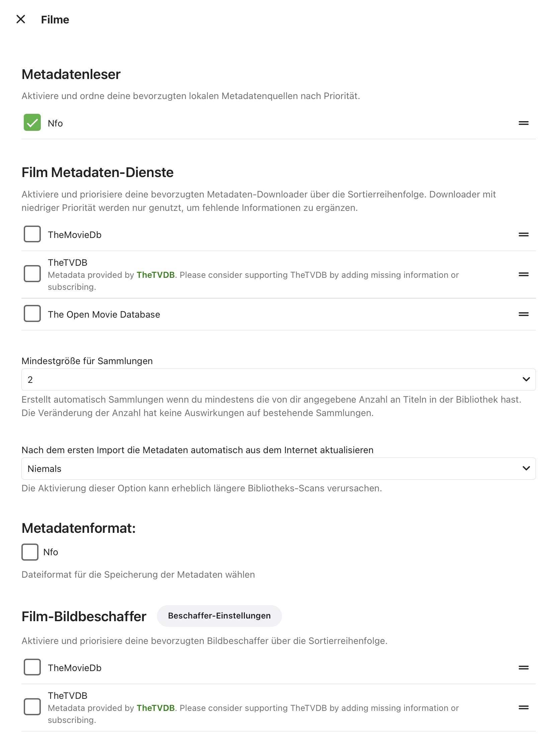Enable The Open Movie Database checkbox

click(32, 314)
